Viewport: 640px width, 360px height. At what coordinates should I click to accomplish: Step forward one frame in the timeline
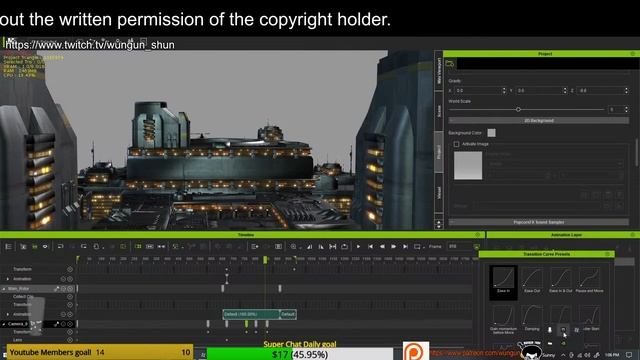393,247
